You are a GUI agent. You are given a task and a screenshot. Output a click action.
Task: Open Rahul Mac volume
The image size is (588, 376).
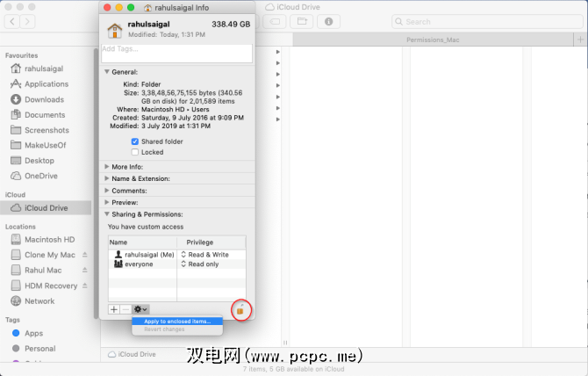tap(36, 271)
